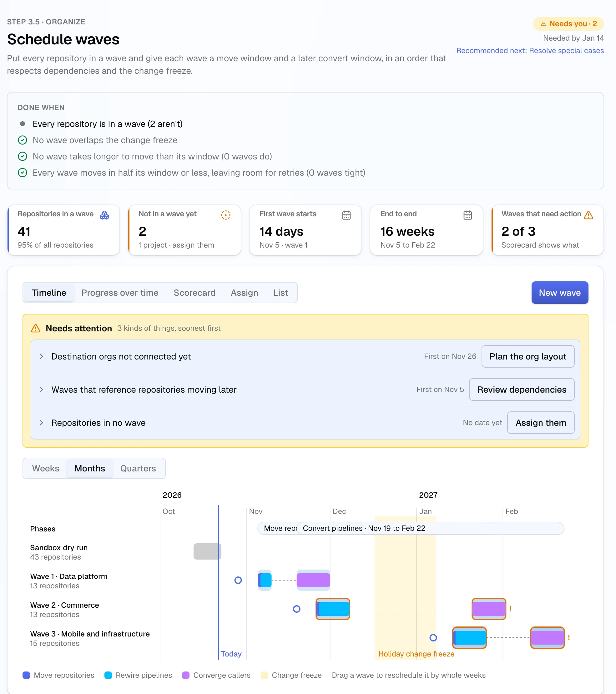Click the warning triangle on Waves that need action
616x694 pixels.
(x=588, y=215)
